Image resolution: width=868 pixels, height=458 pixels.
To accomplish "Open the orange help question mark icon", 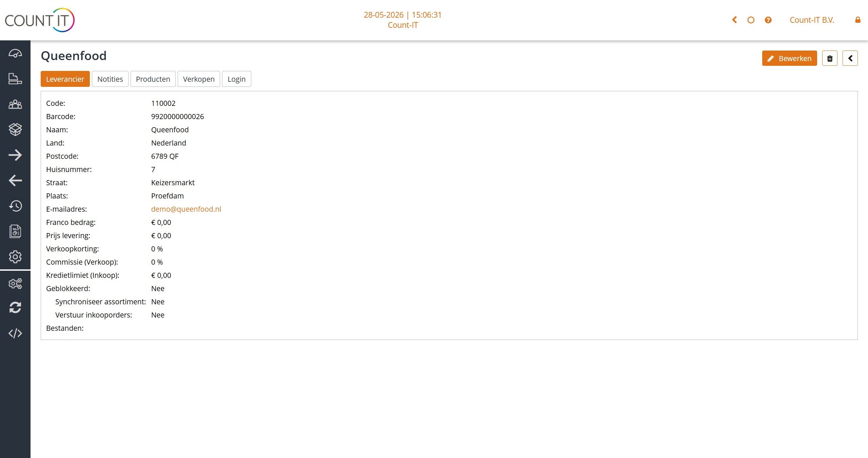I will click(768, 20).
